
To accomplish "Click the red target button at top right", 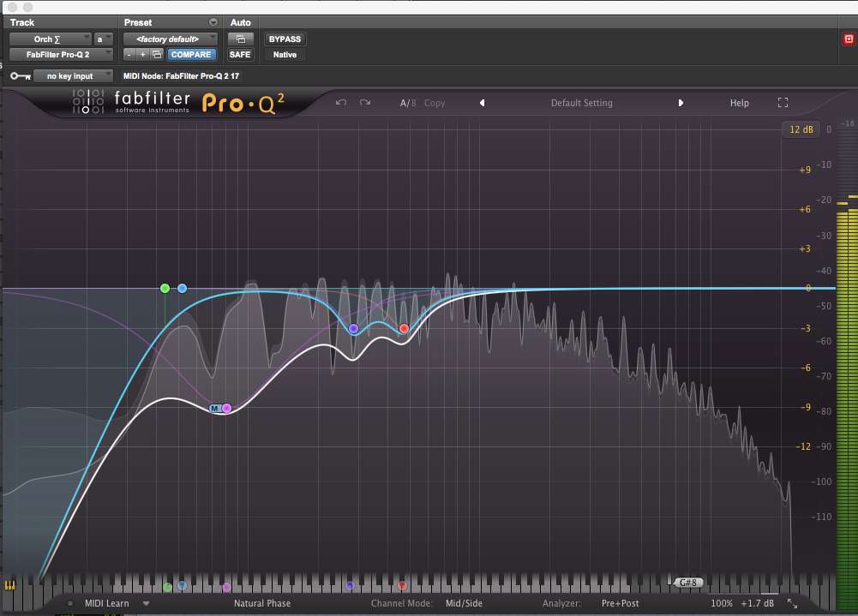I will [x=849, y=39].
